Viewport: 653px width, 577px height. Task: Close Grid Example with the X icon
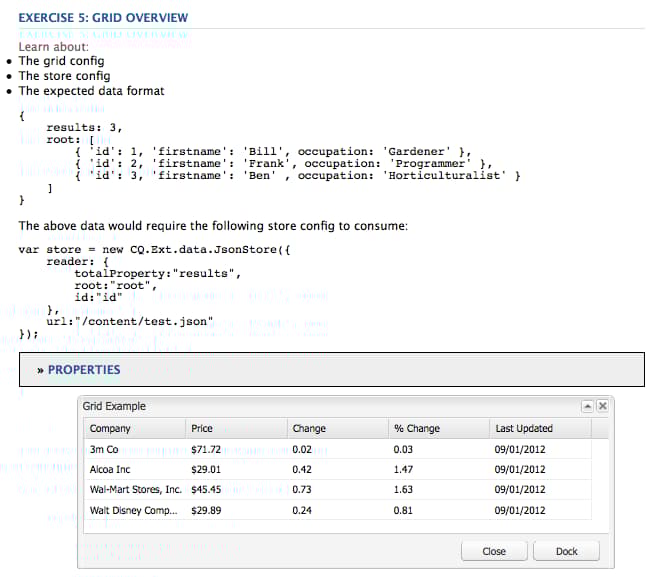point(602,406)
